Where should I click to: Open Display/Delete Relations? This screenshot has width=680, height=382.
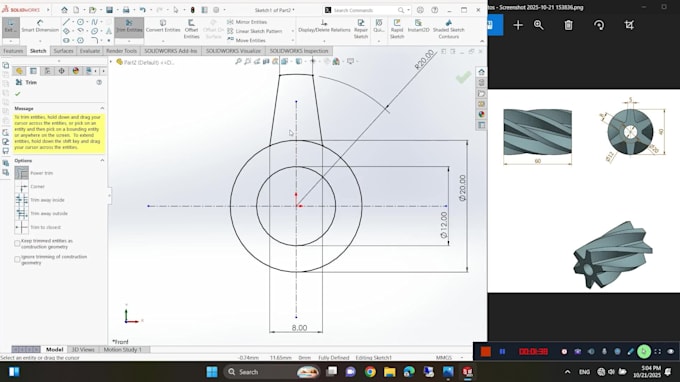(x=324, y=26)
